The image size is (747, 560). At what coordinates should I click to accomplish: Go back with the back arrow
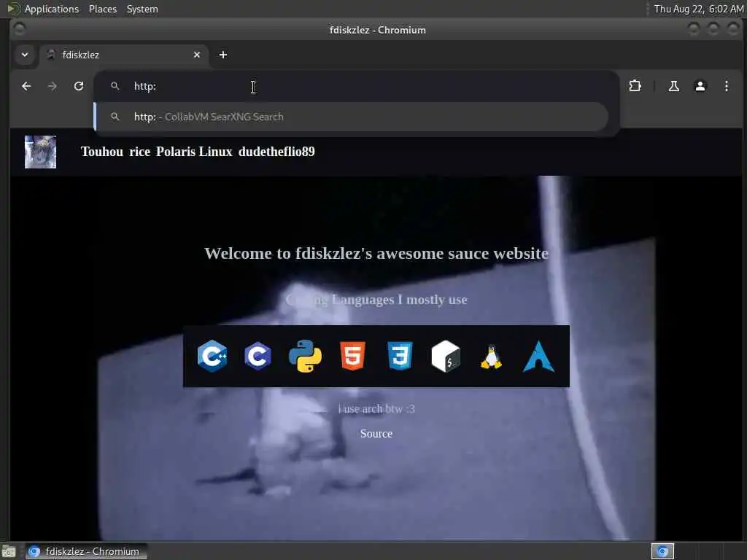[26, 86]
